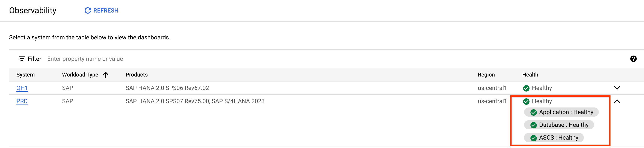
Task: Click the Application Healthy status chip
Action: 561,112
